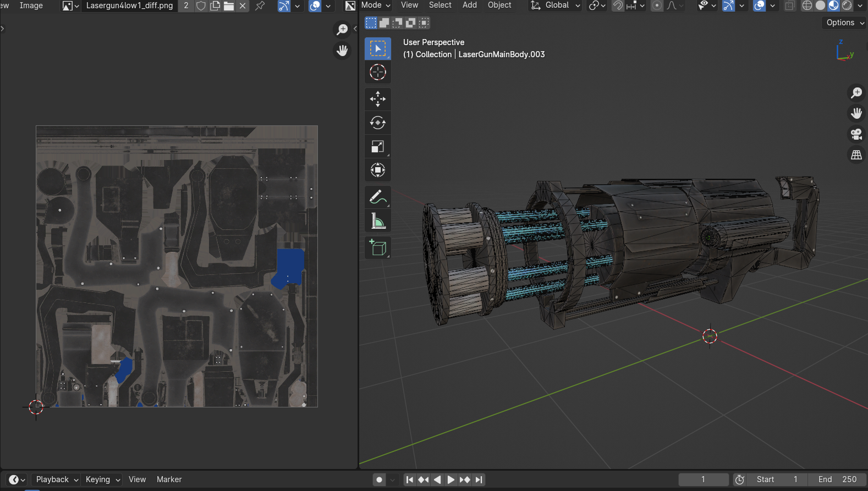Expand the Options dropdown
The width and height of the screenshot is (868, 491).
[x=845, y=23]
